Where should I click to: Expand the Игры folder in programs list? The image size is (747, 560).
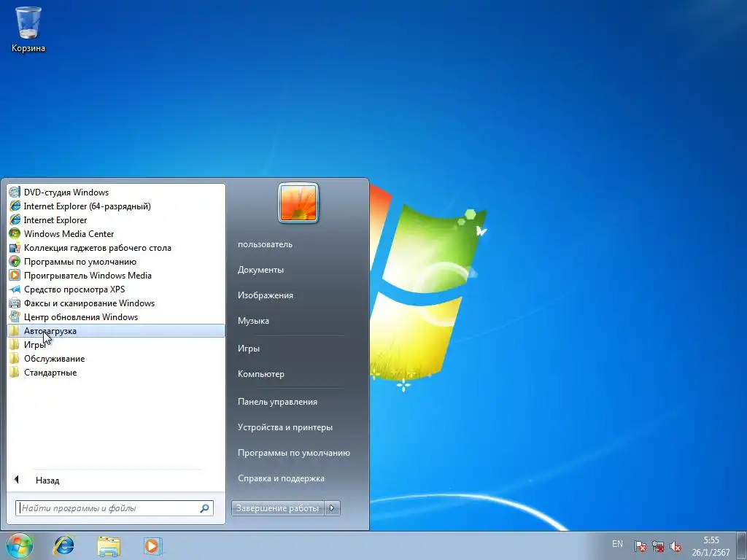tap(116, 345)
